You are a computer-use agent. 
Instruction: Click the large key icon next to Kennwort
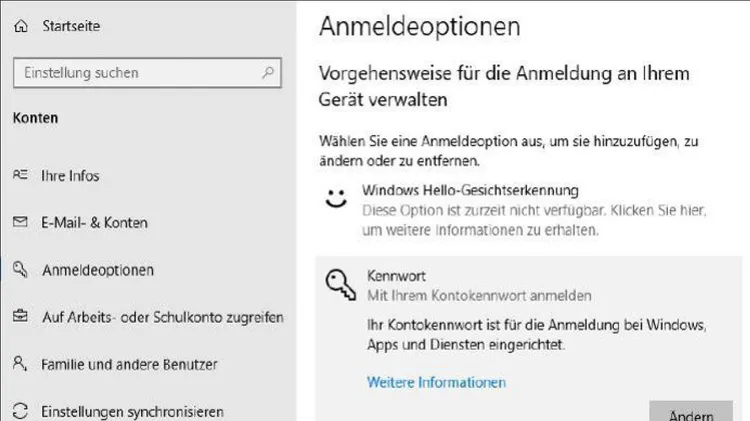pyautogui.click(x=341, y=285)
